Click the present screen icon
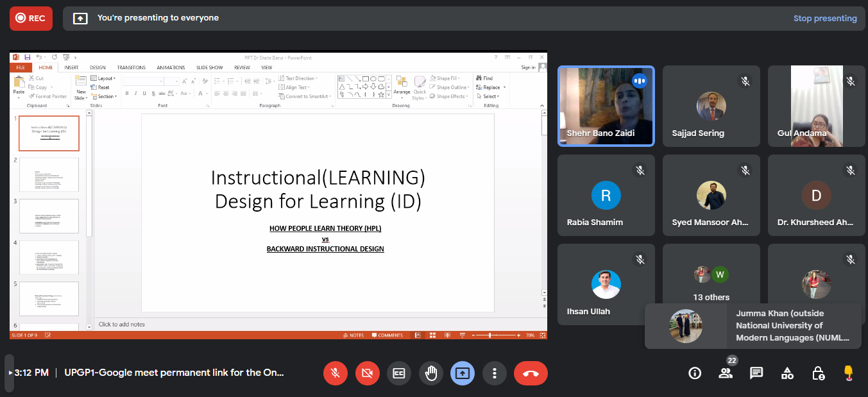 (x=463, y=373)
